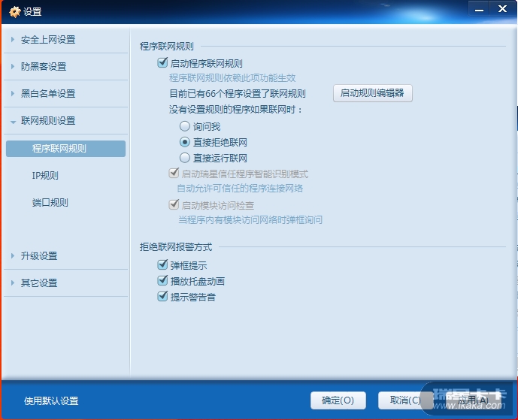Expand the 黑白名单设置 section arrow
Image resolution: width=518 pixels, height=420 pixels.
point(13,94)
